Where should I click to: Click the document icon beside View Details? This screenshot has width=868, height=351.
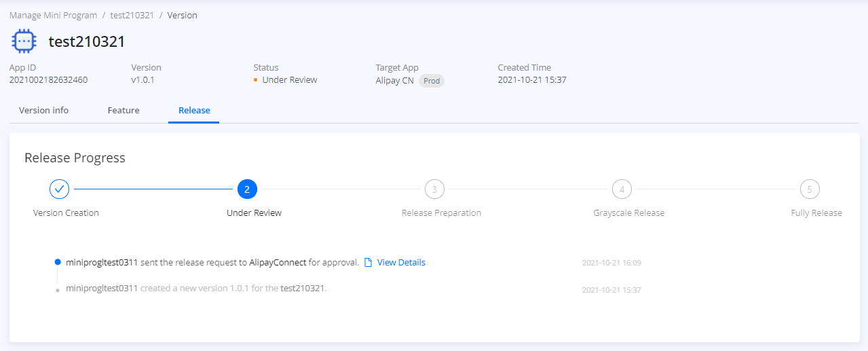pyautogui.click(x=369, y=263)
